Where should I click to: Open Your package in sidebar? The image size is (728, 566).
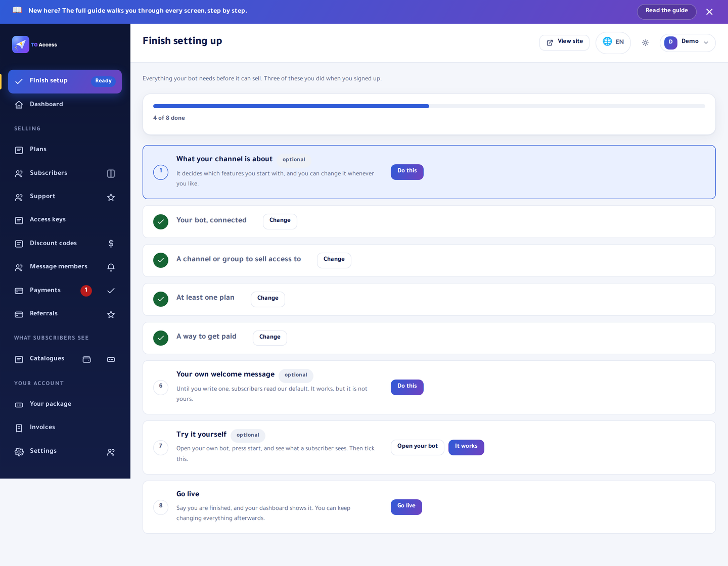[65, 404]
